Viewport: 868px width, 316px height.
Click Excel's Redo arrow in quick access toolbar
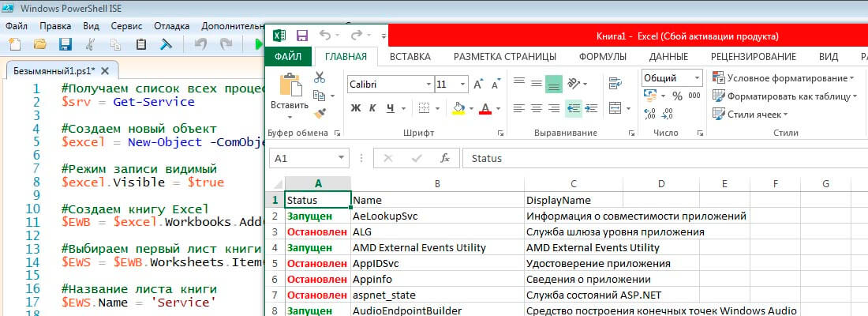pyautogui.click(x=357, y=36)
